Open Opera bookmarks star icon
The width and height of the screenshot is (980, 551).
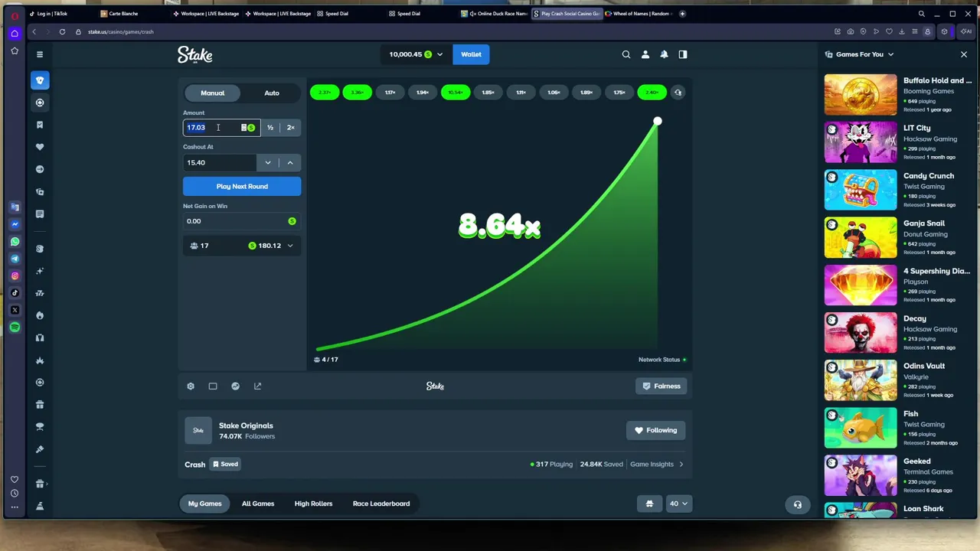coord(15,51)
